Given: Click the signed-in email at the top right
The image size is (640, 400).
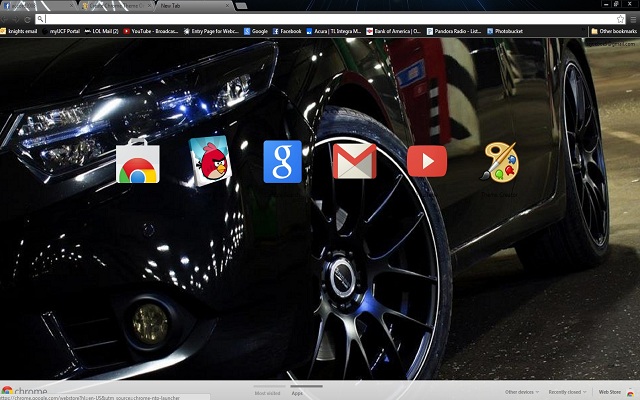Looking at the screenshot, I should coord(611,43).
